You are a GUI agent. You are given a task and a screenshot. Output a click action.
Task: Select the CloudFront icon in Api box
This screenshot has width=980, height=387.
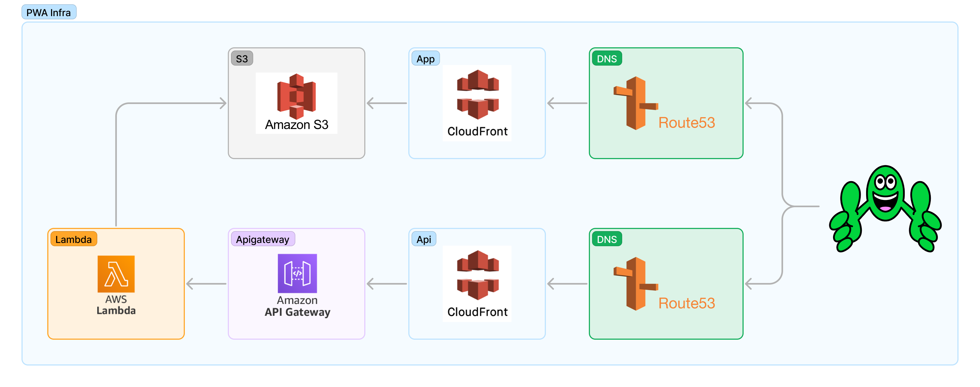pos(477,275)
